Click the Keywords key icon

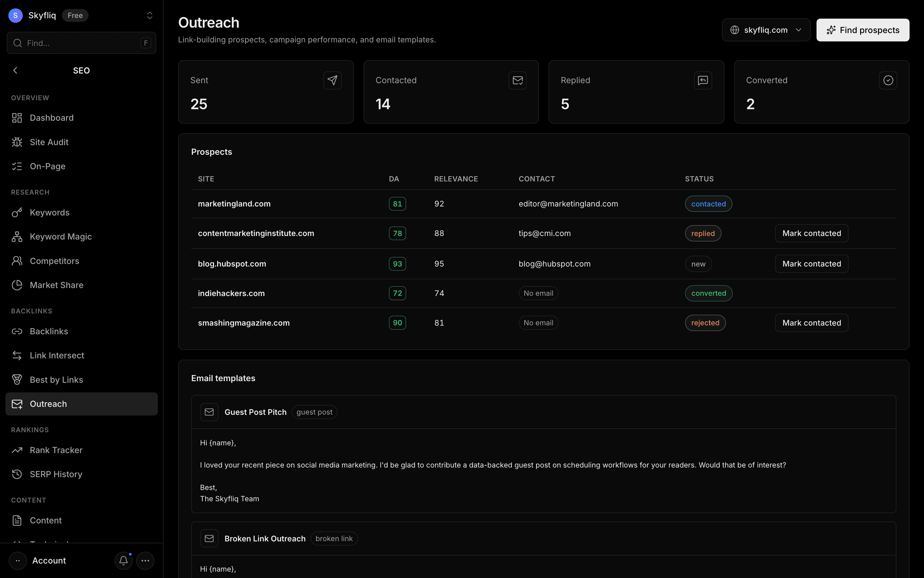(17, 213)
